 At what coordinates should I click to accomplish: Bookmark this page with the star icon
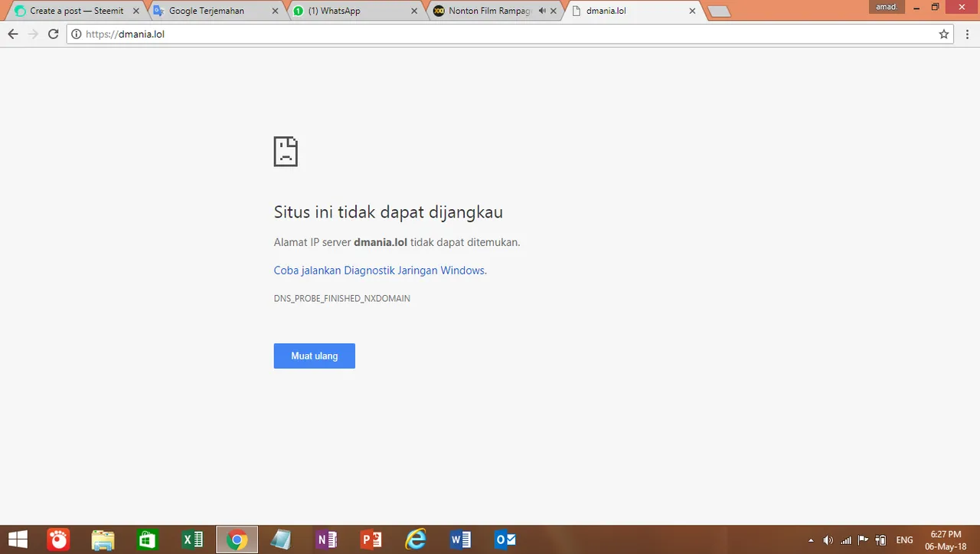coord(944,34)
